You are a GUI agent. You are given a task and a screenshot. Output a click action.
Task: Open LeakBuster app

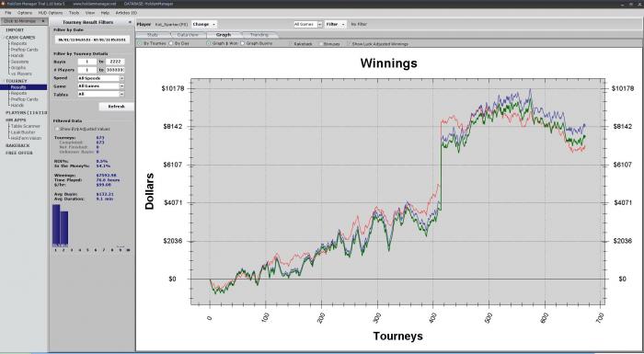23,132
